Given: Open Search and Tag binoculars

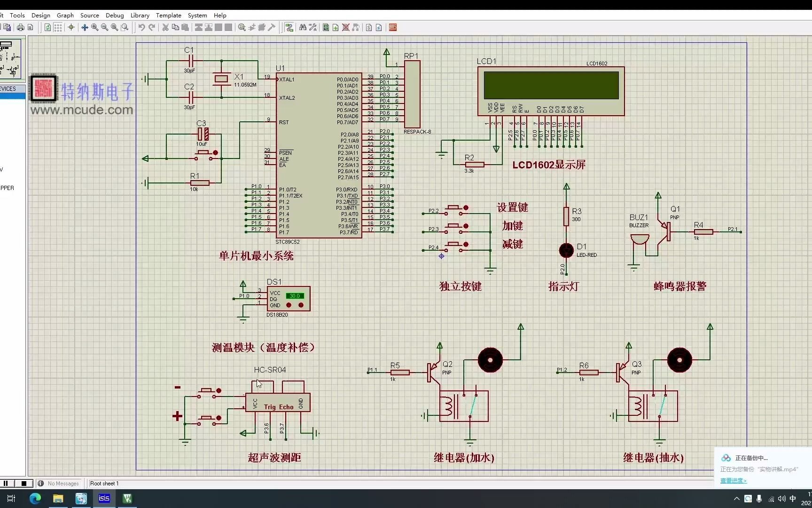Looking at the screenshot, I should pos(303,27).
